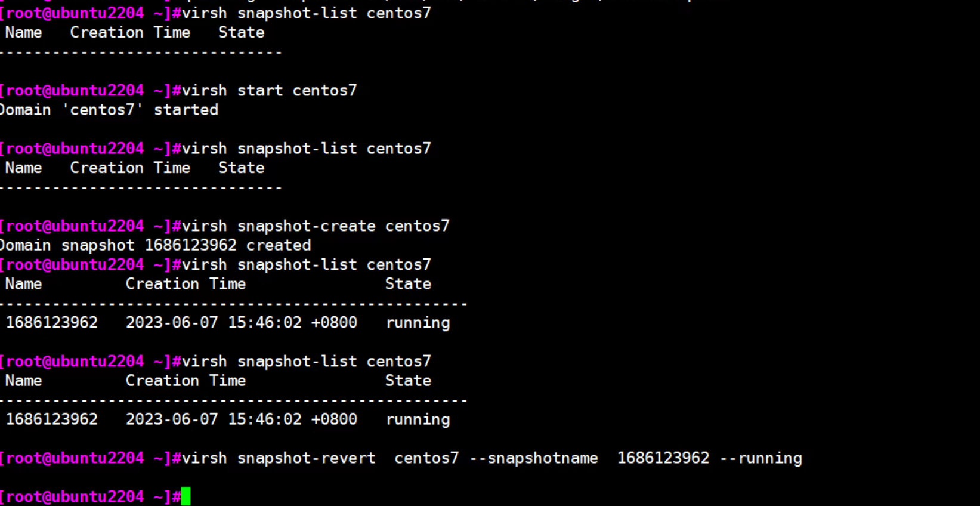Click the green cursor block at the last prompt
Viewport: 980px width, 506px height.
click(x=186, y=496)
